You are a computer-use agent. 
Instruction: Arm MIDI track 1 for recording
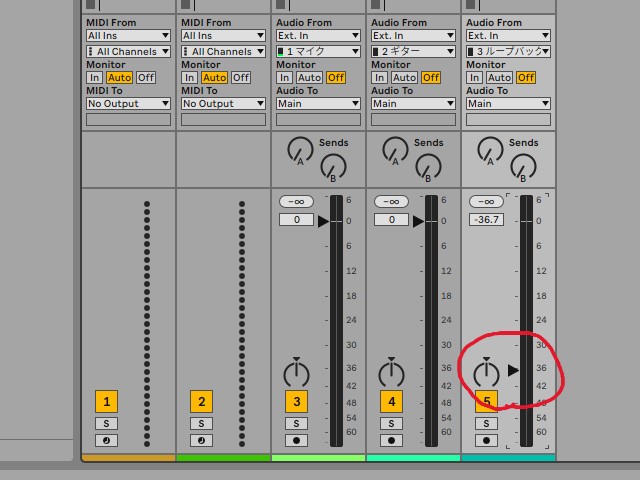coord(107,440)
